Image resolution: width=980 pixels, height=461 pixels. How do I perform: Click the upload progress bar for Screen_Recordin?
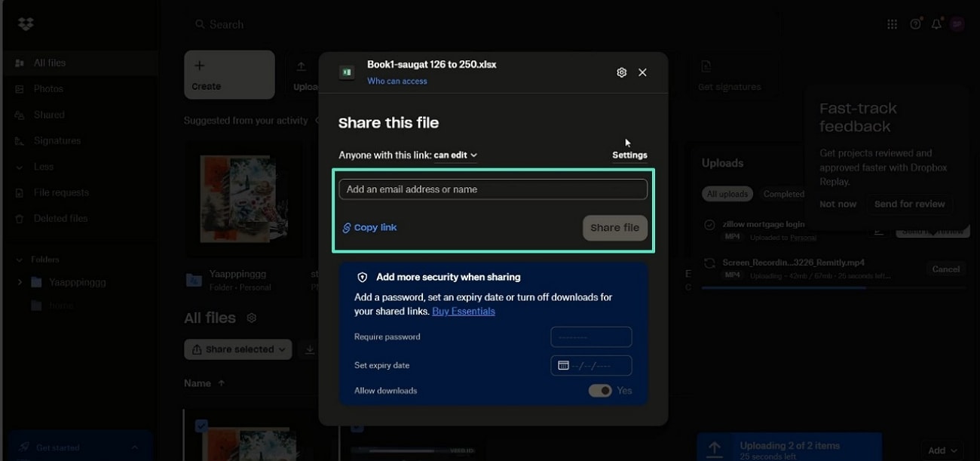click(833, 288)
